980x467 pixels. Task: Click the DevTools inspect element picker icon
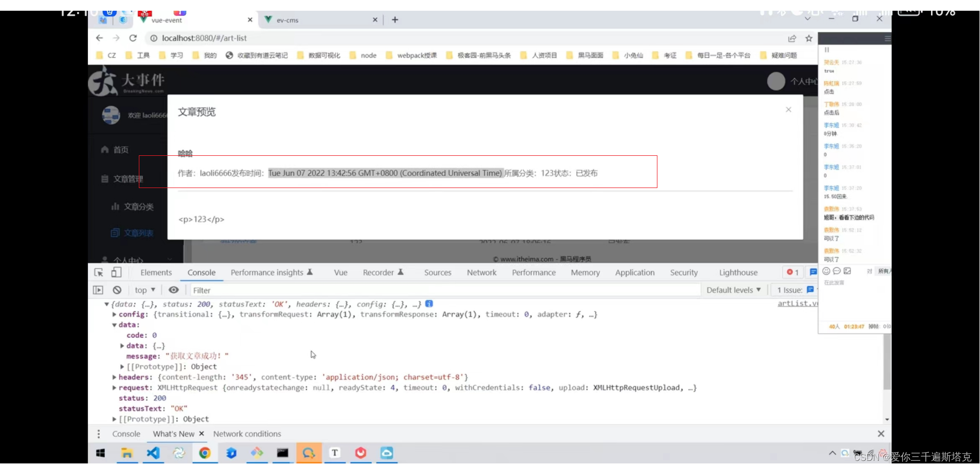point(99,272)
